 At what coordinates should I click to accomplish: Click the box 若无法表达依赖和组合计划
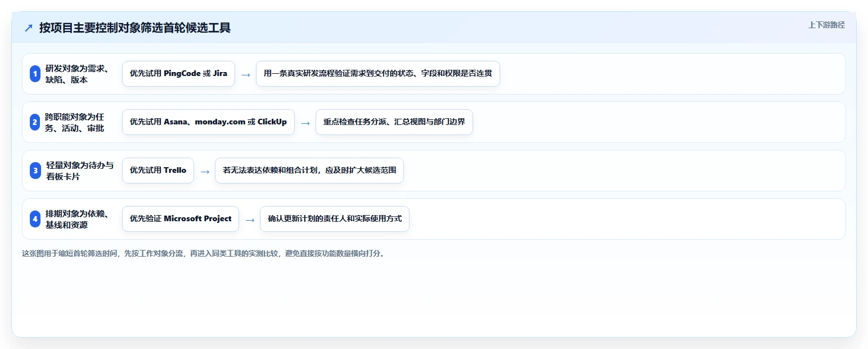pyautogui.click(x=309, y=171)
